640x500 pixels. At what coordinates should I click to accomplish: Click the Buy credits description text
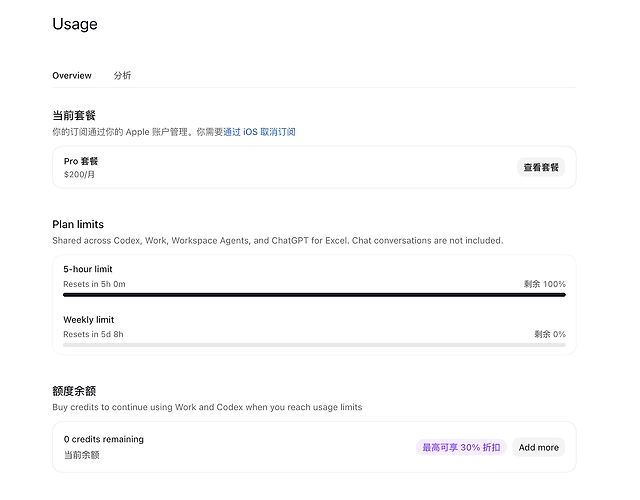click(x=207, y=407)
